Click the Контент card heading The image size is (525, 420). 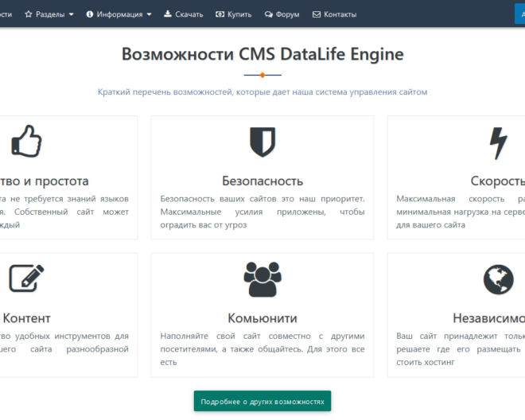click(x=26, y=318)
